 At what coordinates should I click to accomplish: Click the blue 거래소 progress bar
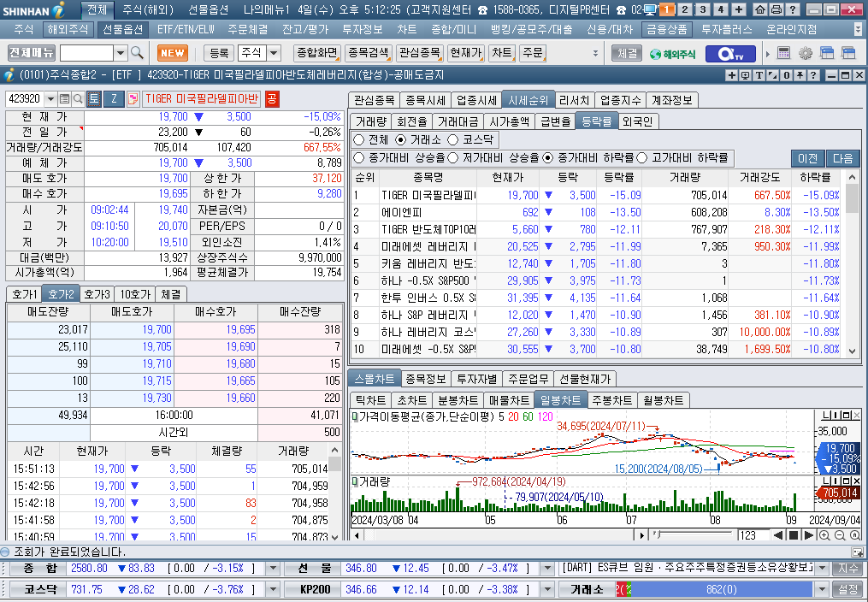(x=721, y=589)
